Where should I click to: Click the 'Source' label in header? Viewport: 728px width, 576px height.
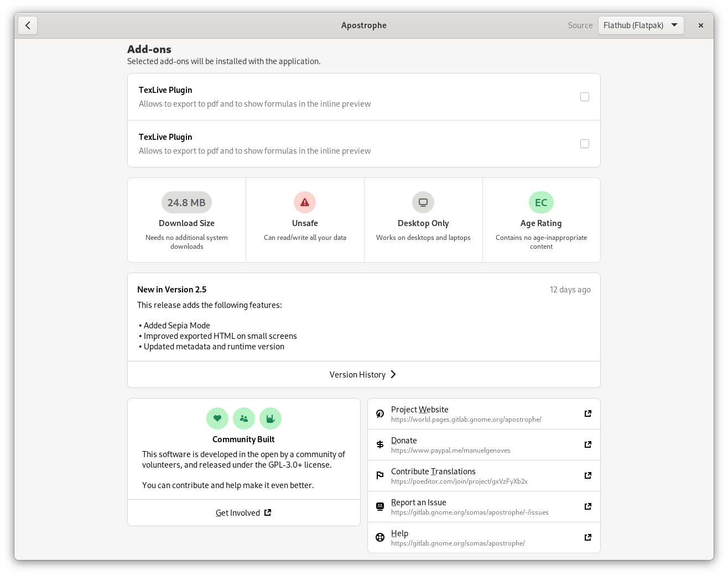[580, 25]
